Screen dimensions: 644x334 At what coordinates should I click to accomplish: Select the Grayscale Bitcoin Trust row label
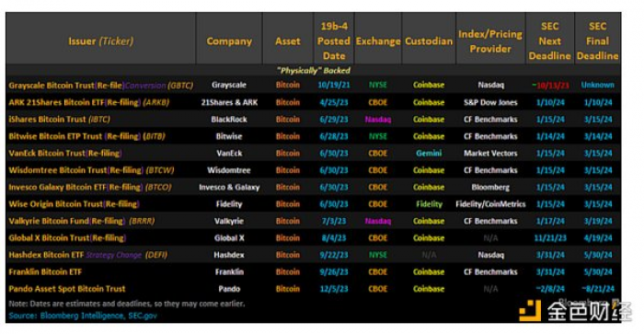tap(101, 86)
